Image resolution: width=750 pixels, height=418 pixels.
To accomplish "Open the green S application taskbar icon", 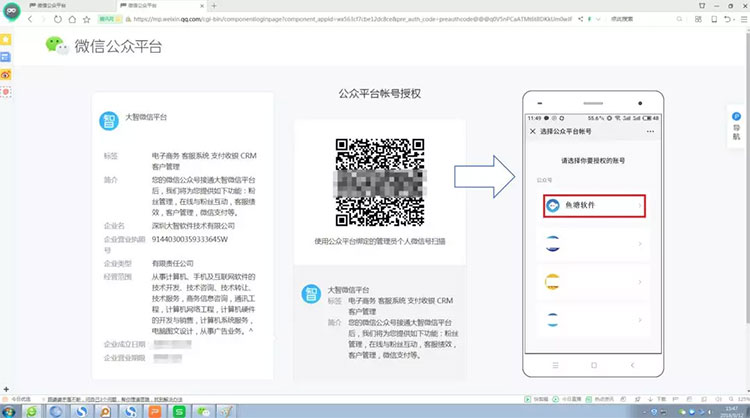I will [x=179, y=411].
